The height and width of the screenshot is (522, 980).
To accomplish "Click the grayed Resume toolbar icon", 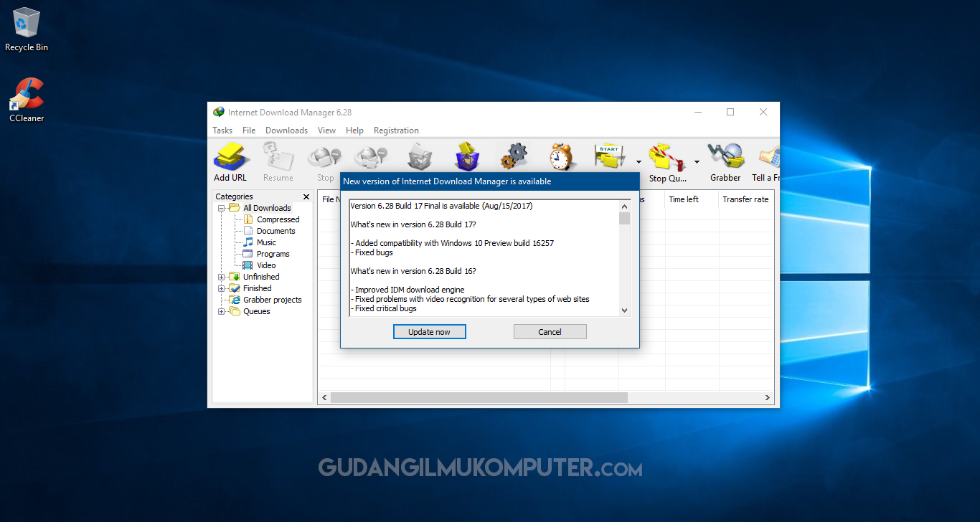I will [278, 157].
